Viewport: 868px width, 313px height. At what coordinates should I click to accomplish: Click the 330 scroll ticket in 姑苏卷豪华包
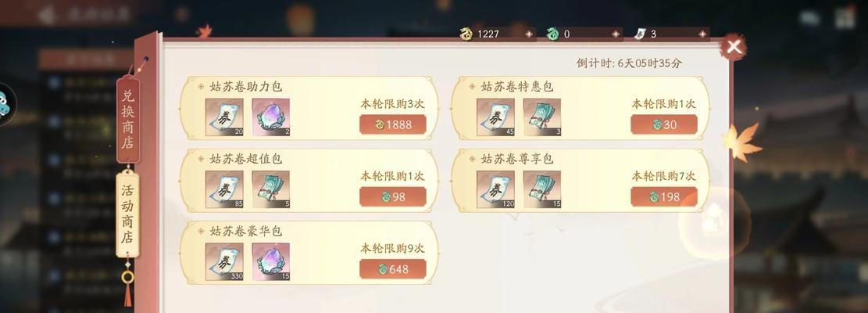(x=224, y=262)
